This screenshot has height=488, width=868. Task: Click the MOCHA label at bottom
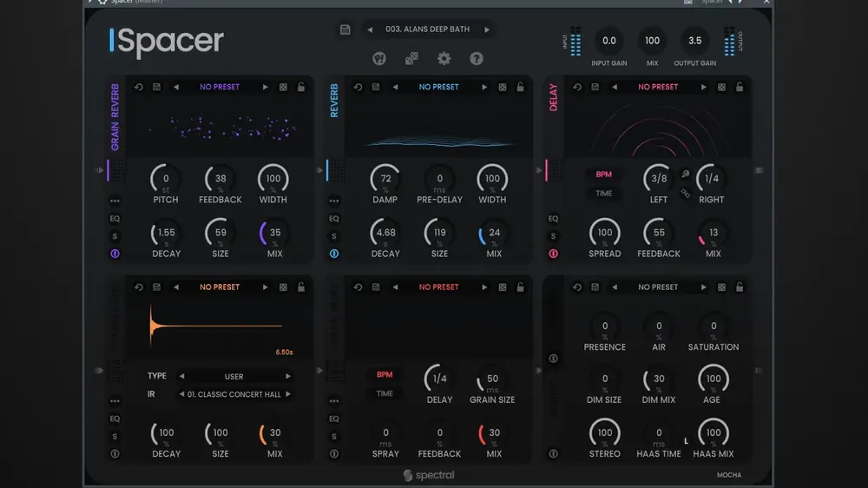pyautogui.click(x=729, y=475)
